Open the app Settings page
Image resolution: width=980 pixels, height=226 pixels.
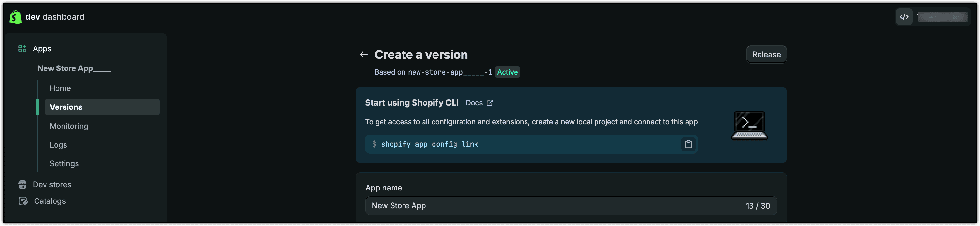coord(64,164)
